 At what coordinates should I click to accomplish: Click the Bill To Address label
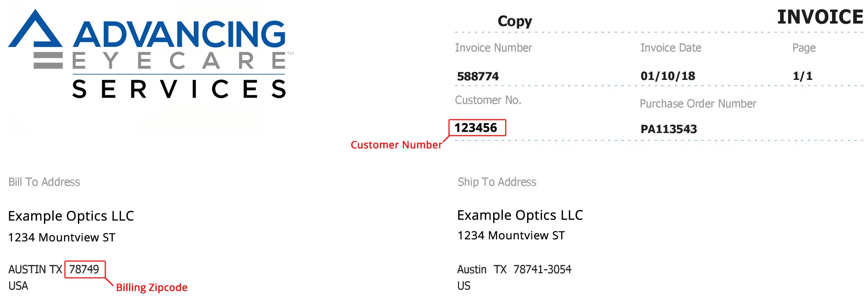pos(44,182)
